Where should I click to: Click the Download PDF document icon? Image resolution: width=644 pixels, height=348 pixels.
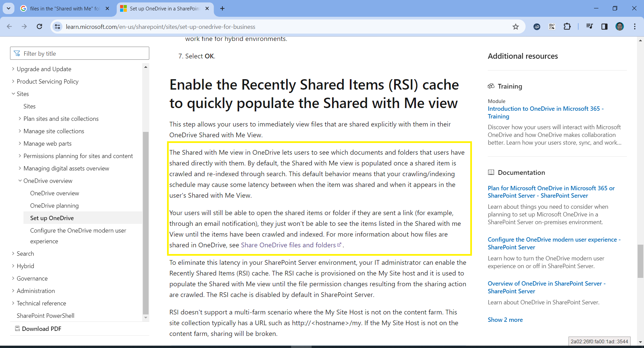tap(17, 329)
